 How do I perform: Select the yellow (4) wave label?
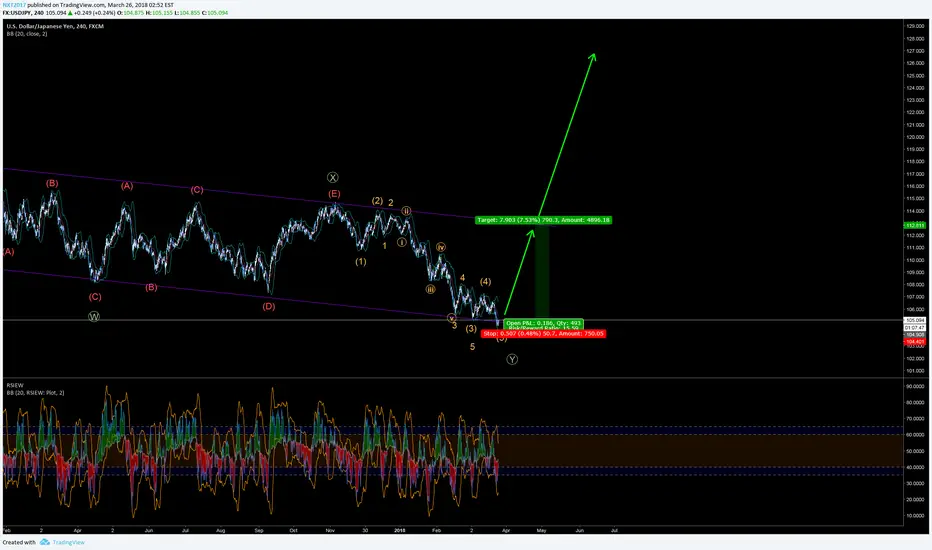(486, 282)
